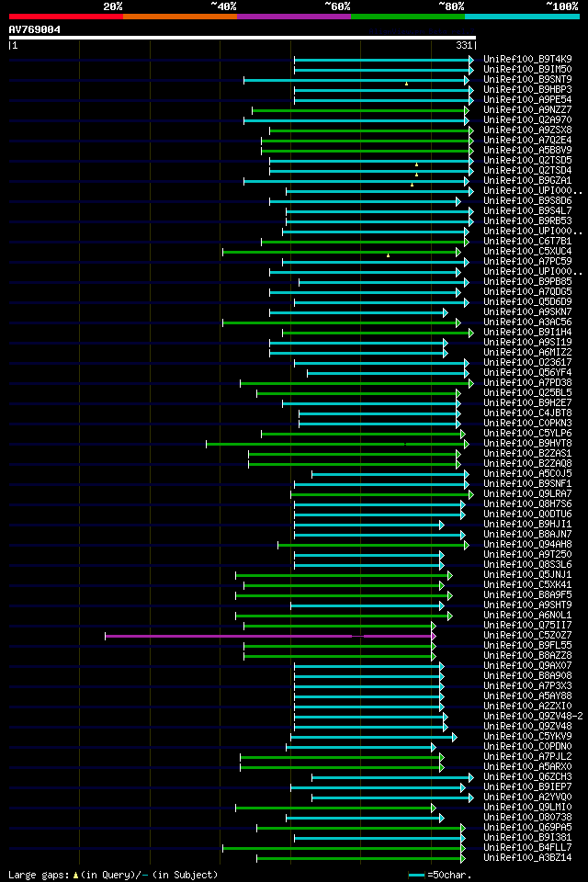This screenshot has height=882, width=588.
Task: Select hit label UniRef100_B8AZZ8
Action: tap(527, 656)
